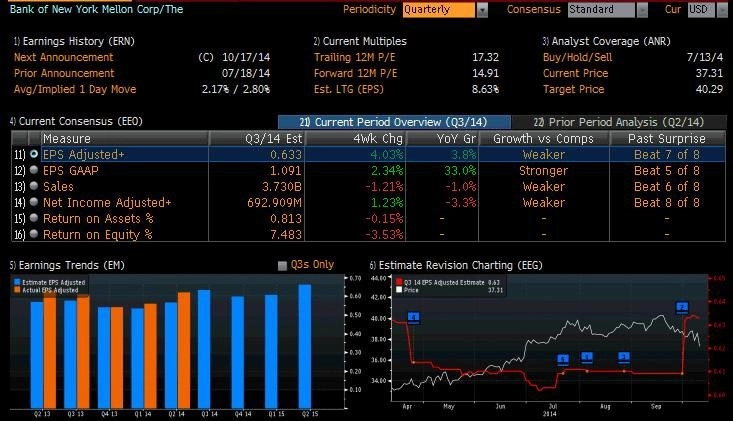The height and width of the screenshot is (421, 733).
Task: Click the Return on Equity value 7.483
Action: tap(286, 234)
